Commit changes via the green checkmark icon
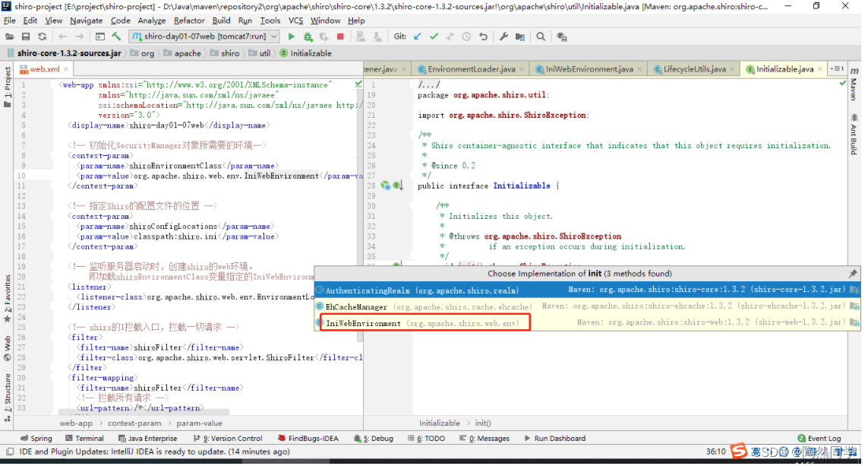This screenshot has height=466, width=868. click(x=434, y=36)
